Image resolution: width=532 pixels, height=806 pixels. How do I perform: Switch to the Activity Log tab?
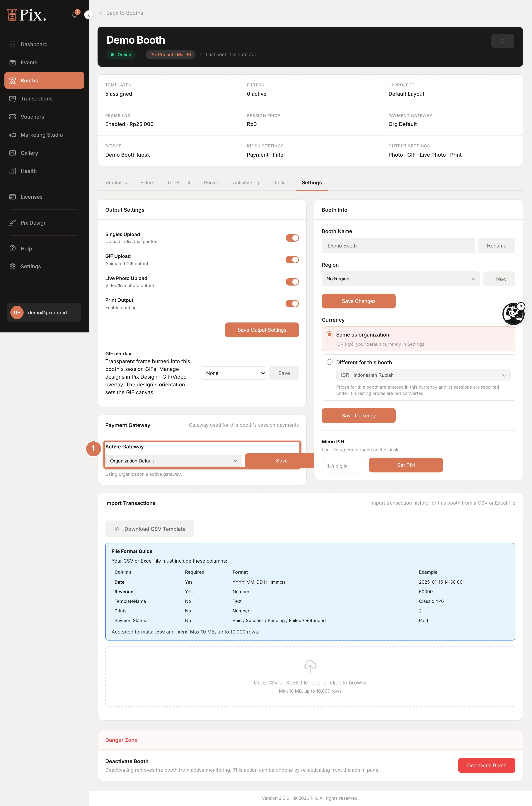tap(246, 182)
